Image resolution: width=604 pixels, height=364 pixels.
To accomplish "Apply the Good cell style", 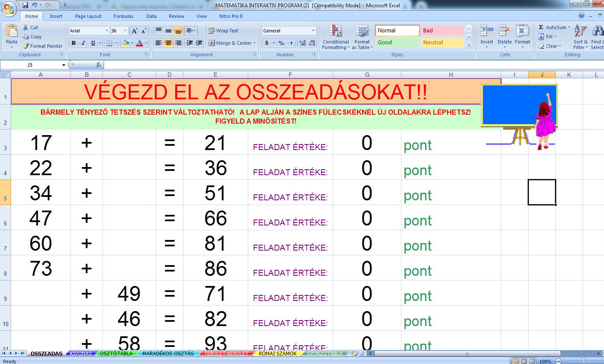I will coord(397,43).
